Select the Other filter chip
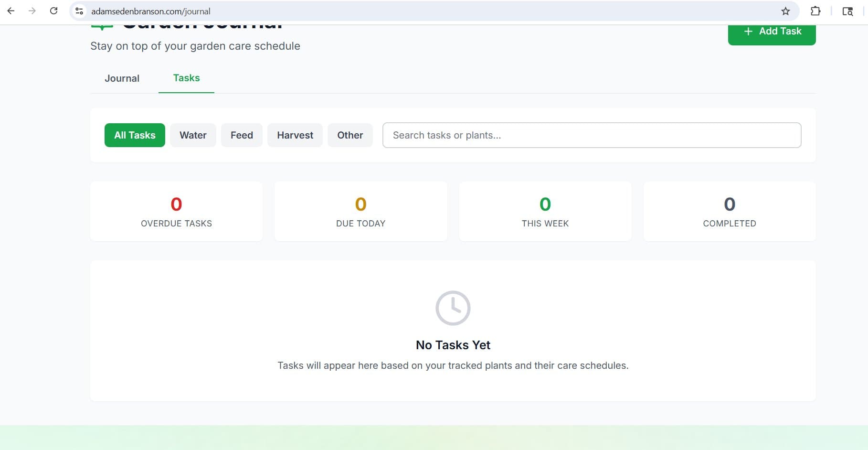This screenshot has width=868, height=450. [350, 135]
